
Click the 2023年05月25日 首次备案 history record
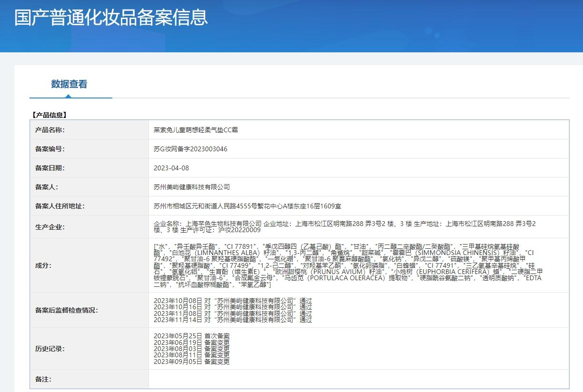click(191, 336)
